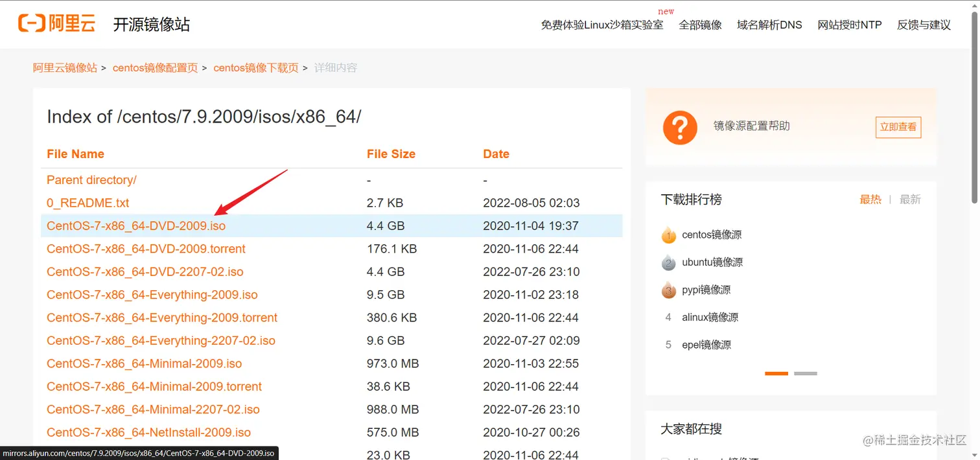The height and width of the screenshot is (460, 980).
Task: Open pypi镜像源 in download ranking
Action: [706, 290]
